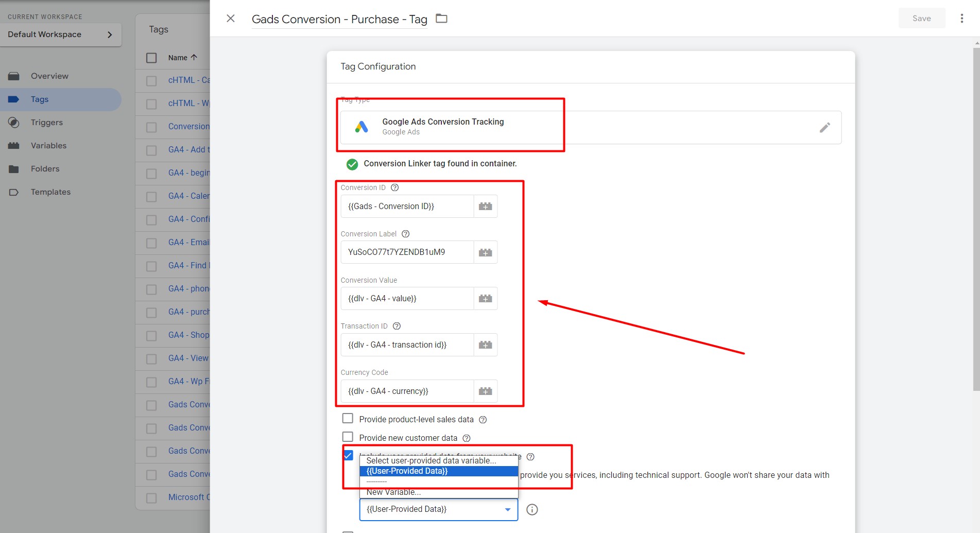
Task: Uncheck Include user-provided data checkbox
Action: [348, 455]
